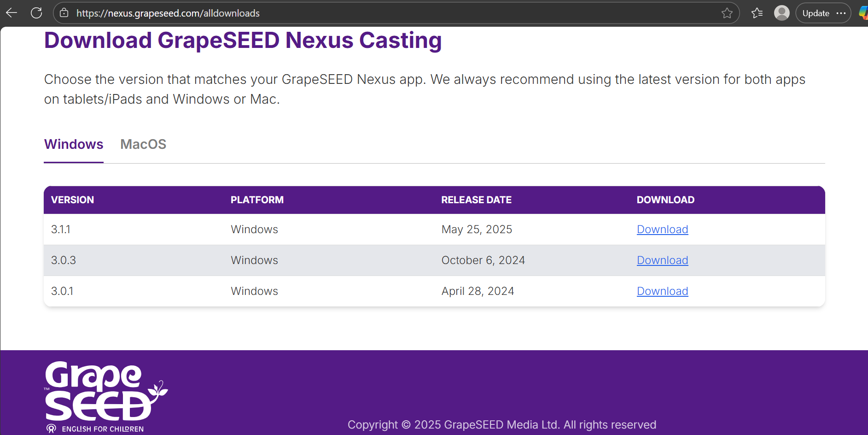View site information lock icon
Viewport: 868px width, 435px height.
click(x=64, y=13)
